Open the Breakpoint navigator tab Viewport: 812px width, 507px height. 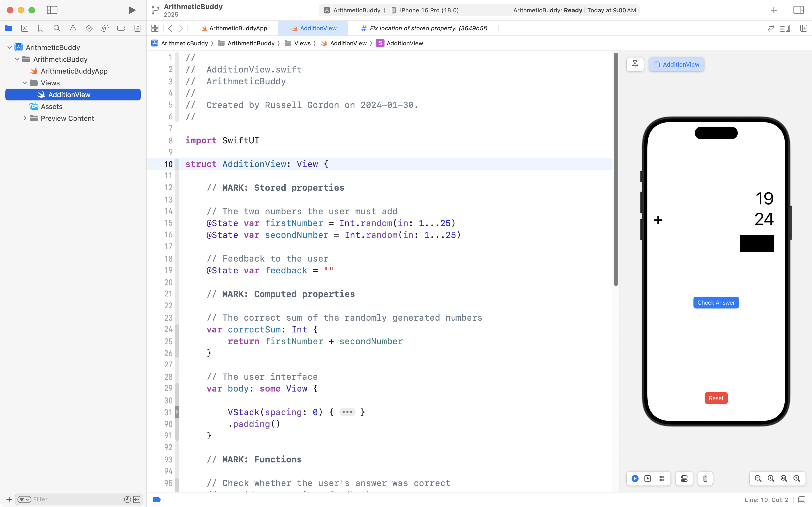[x=121, y=28]
